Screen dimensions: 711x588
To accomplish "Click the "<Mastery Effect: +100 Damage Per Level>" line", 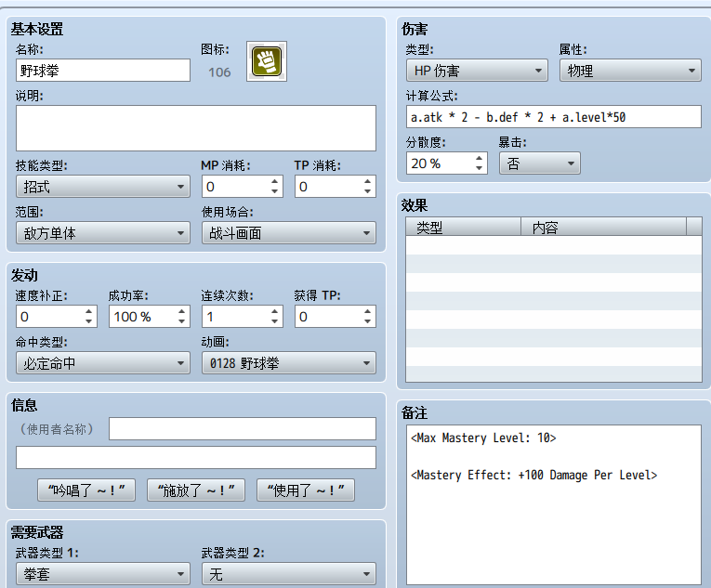I will click(x=534, y=475).
